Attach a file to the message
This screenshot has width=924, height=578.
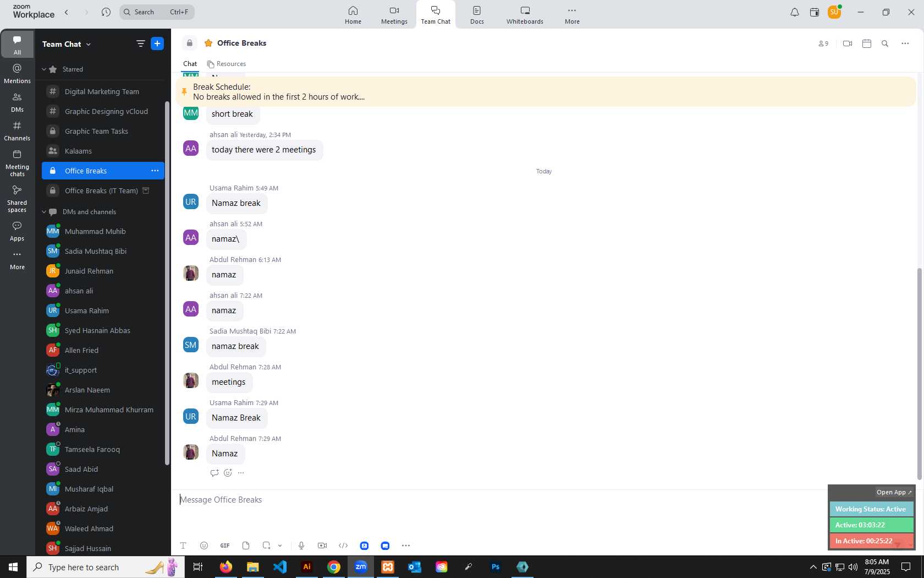(x=246, y=546)
